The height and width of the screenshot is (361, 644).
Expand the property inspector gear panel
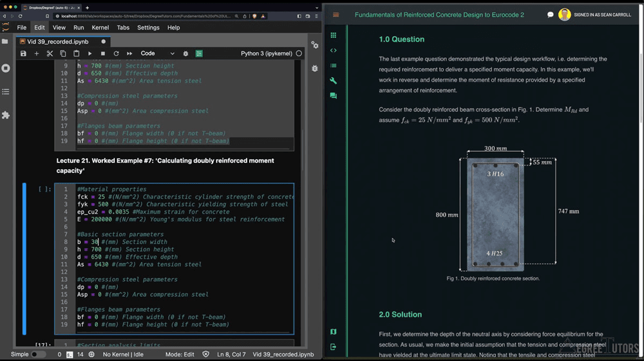[314, 45]
